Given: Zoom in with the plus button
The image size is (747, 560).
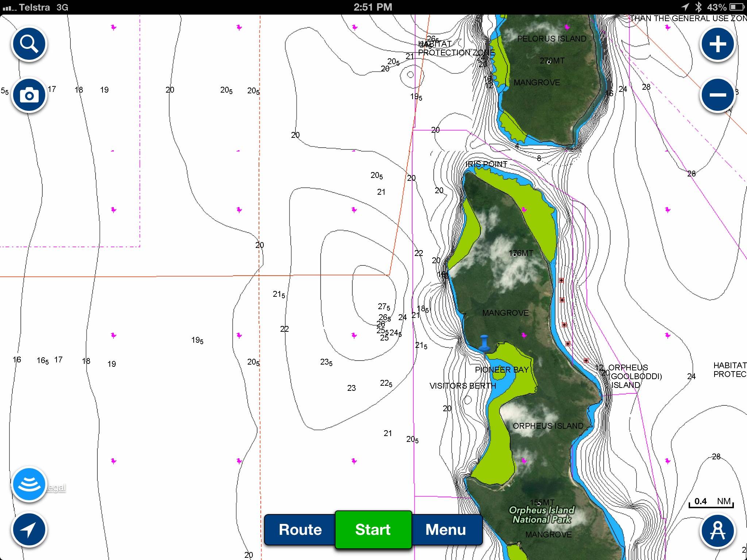Looking at the screenshot, I should (717, 44).
